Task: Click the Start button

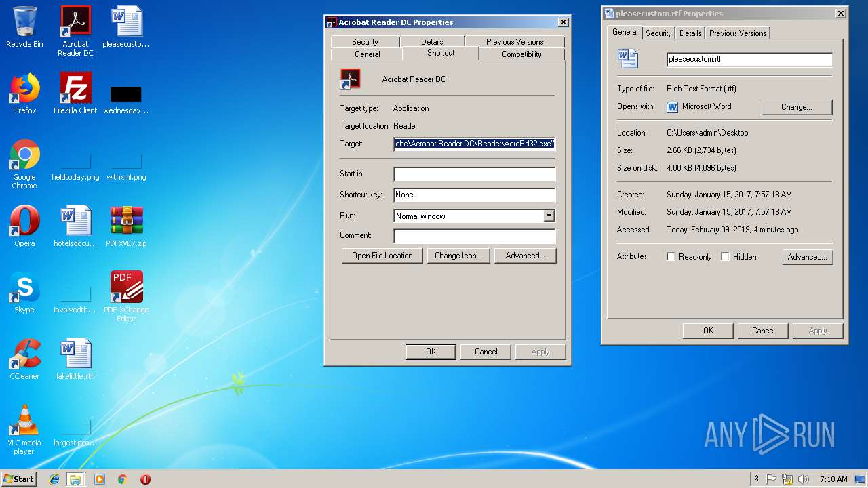Action: click(x=18, y=479)
